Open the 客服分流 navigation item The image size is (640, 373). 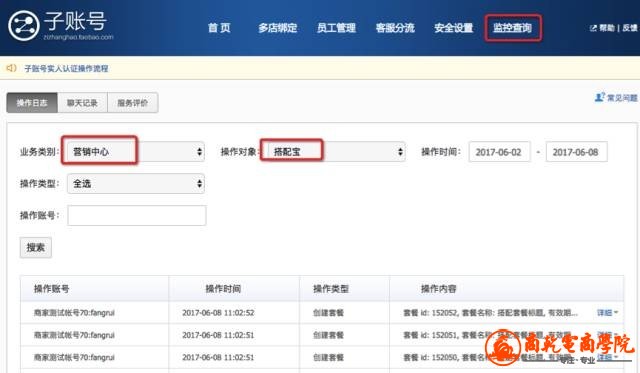point(395,28)
